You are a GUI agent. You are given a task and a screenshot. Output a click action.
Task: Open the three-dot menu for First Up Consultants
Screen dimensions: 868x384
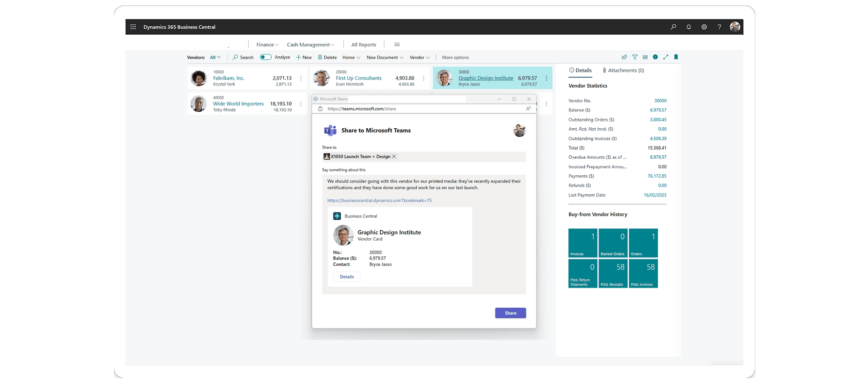tap(423, 78)
